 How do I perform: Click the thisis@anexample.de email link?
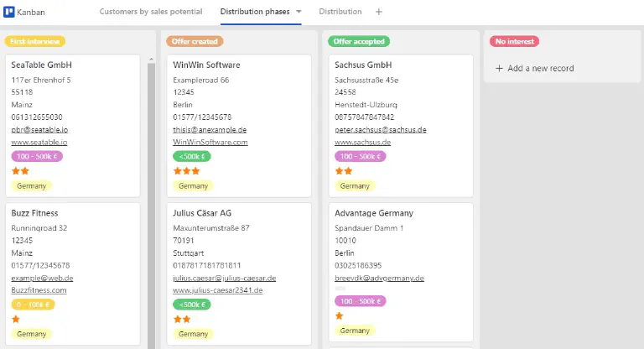(210, 129)
